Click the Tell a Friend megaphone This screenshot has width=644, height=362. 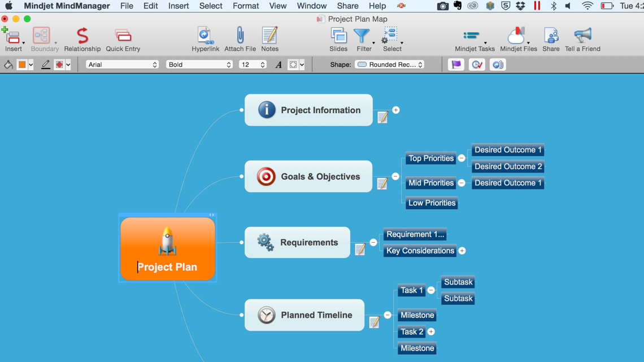coord(583,36)
